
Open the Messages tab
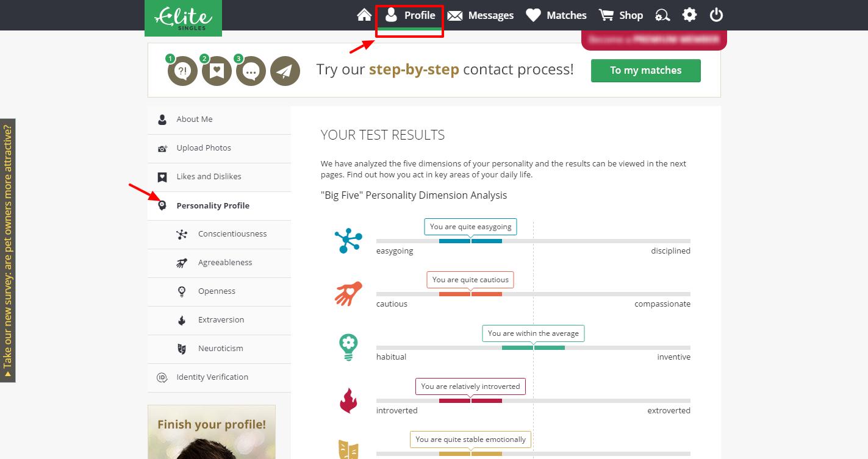pos(480,15)
